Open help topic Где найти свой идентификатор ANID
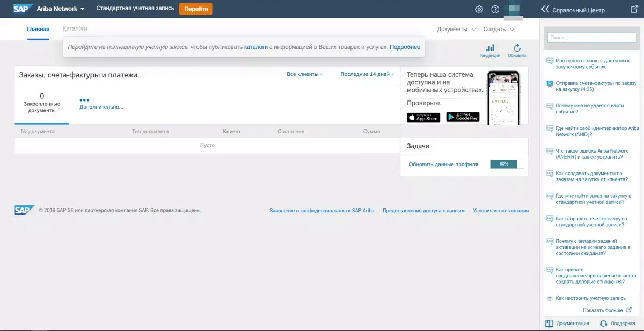 pos(597,132)
